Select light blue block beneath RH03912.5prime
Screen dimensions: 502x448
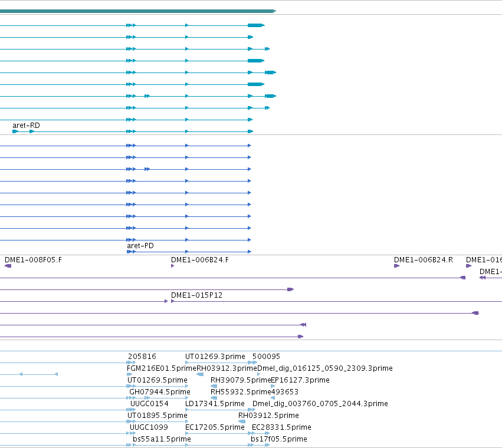[x=242, y=421]
